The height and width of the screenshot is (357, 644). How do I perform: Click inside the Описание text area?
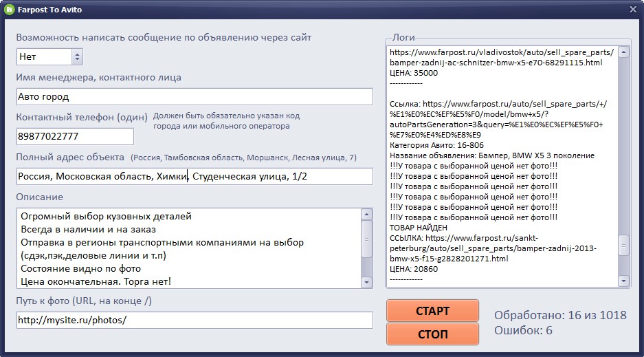[x=189, y=248]
